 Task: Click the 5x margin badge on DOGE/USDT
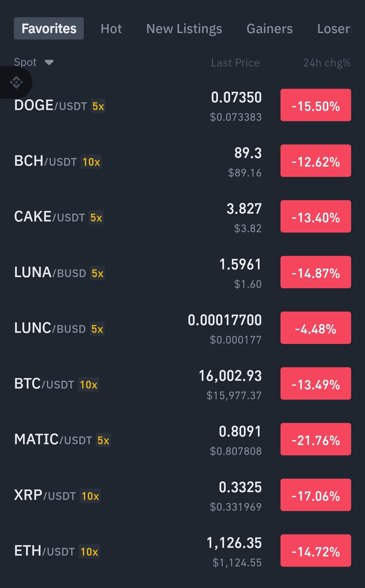98,106
